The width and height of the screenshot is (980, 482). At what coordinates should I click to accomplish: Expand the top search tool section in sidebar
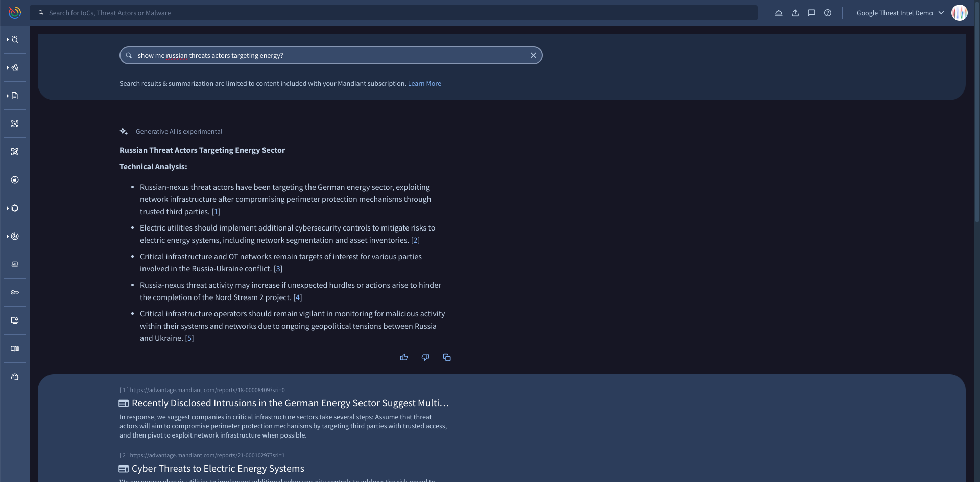[x=8, y=40]
